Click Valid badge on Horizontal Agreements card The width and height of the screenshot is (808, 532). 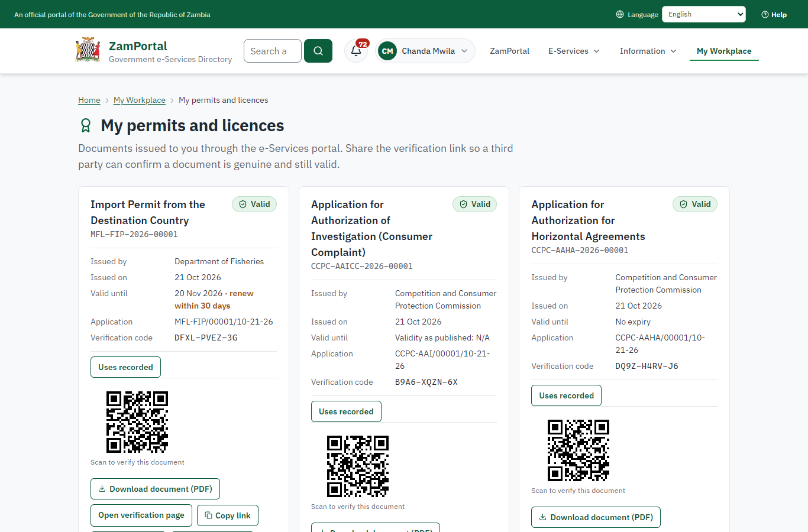(695, 204)
